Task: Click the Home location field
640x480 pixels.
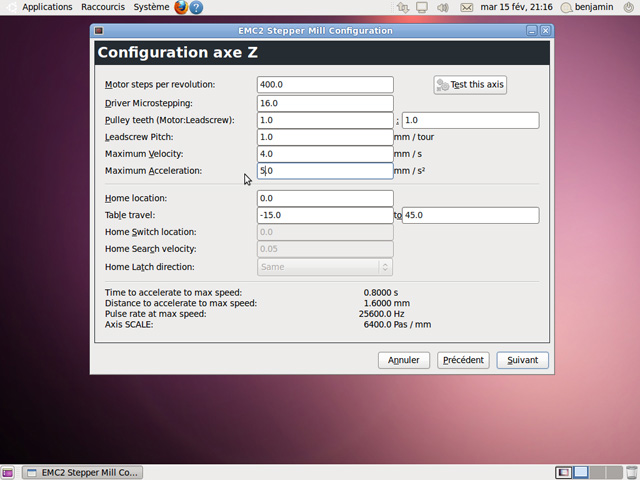Action: pyautogui.click(x=325, y=198)
